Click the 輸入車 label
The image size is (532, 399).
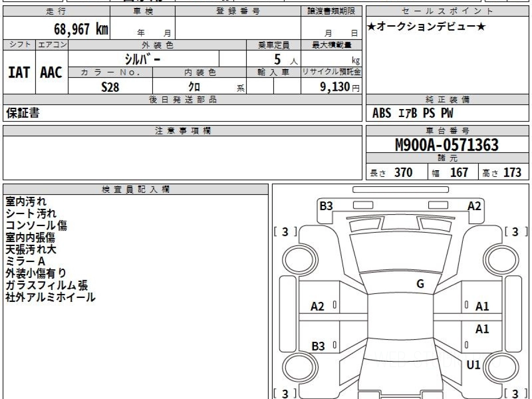pyautogui.click(x=274, y=73)
